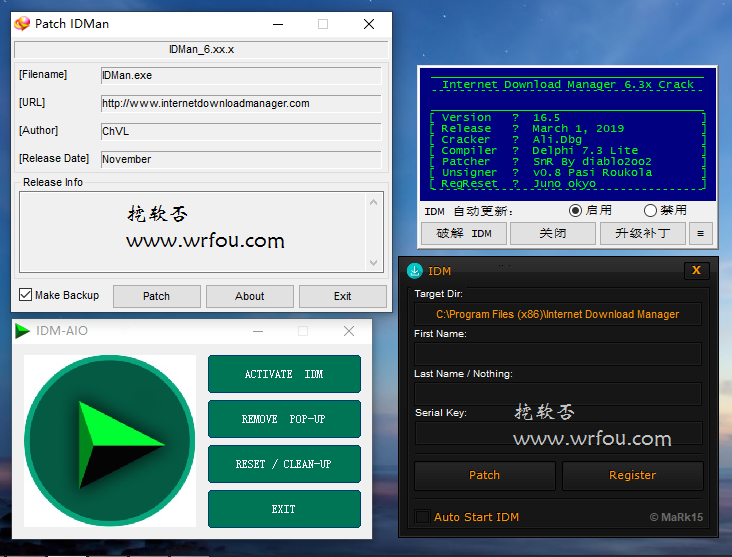Screen dimensions: 732x557
Task: Click EXIT button in IDM-AIO
Action: point(284,509)
